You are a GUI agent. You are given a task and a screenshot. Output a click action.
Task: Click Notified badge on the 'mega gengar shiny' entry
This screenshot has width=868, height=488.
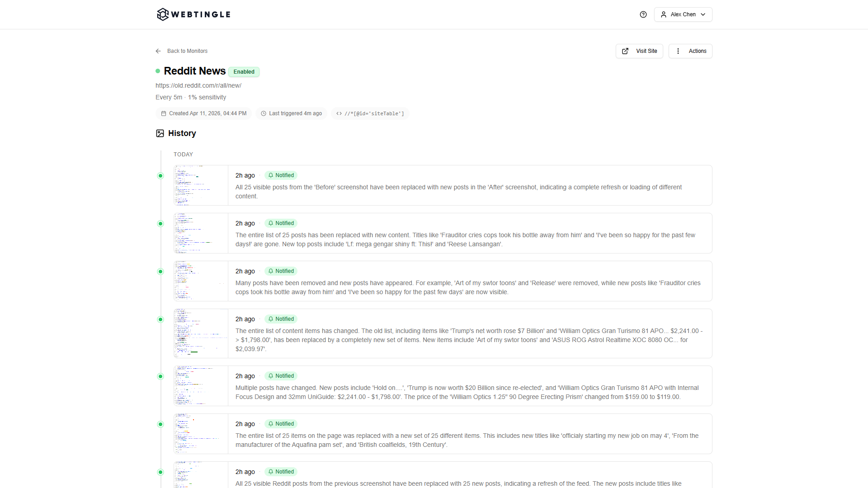point(281,223)
